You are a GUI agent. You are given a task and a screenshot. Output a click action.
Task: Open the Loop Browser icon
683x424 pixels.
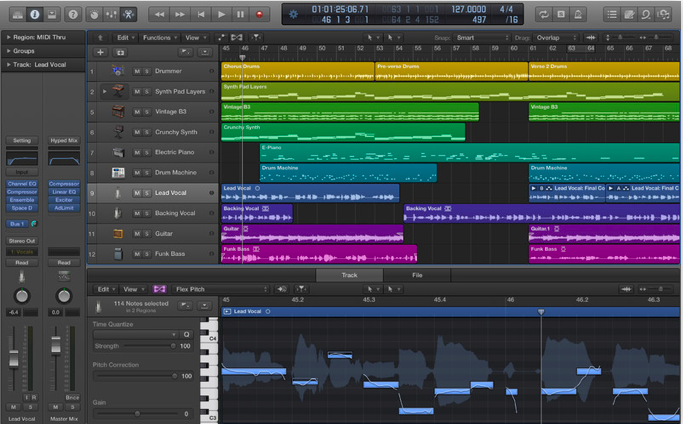646,14
